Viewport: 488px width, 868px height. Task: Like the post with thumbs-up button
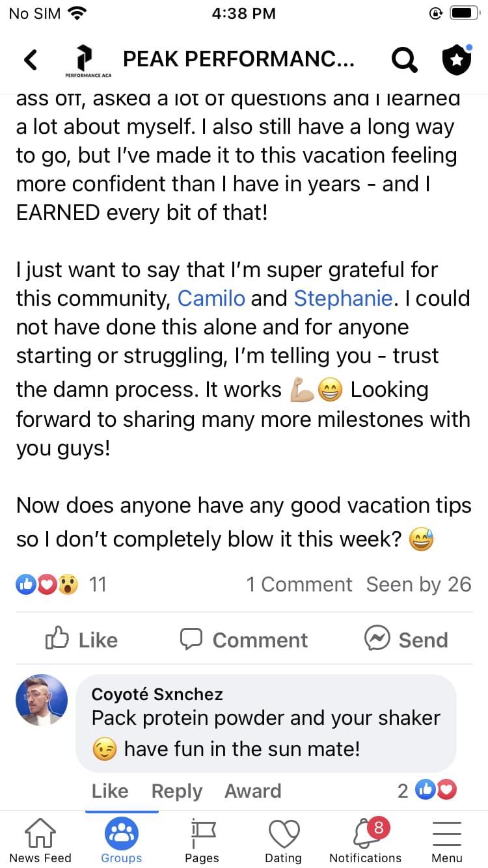click(84, 640)
